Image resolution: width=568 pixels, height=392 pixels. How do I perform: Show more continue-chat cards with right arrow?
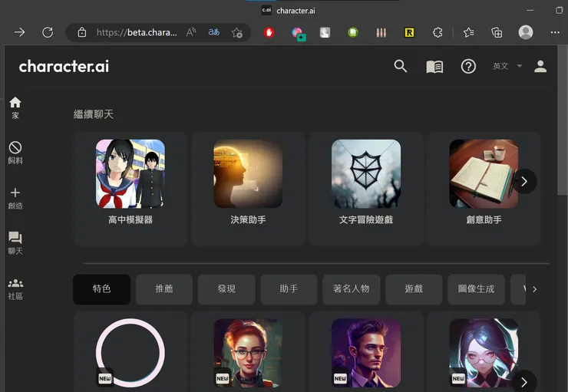[x=524, y=181]
